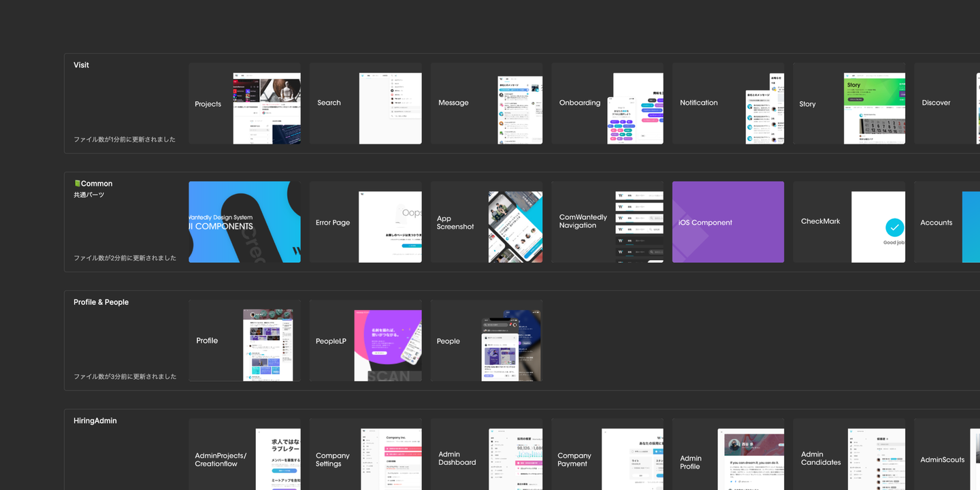
Task: Open the Notification file card
Action: pos(728,103)
